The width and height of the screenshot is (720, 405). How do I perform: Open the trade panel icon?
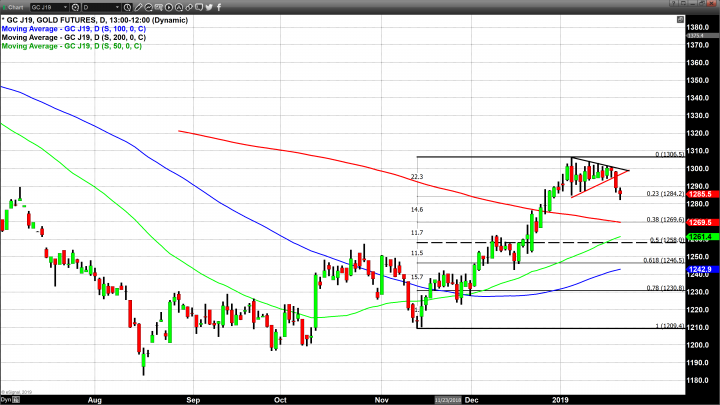[x=159, y=7]
